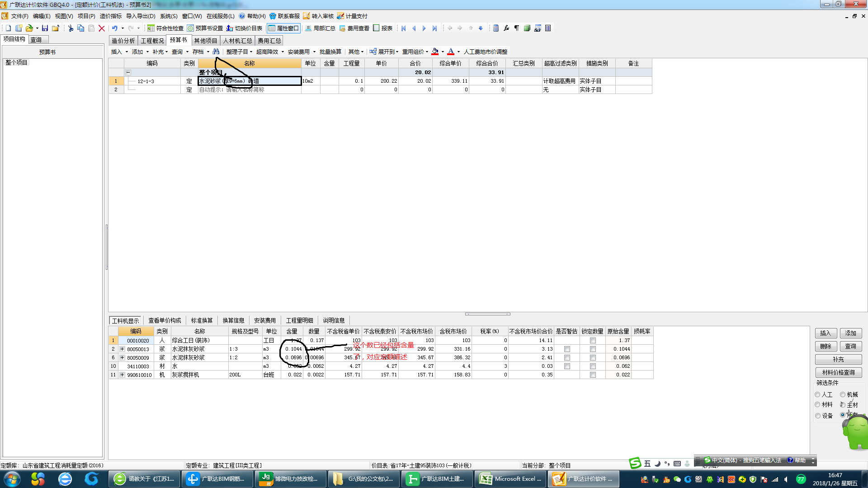
Task: Click 批量换算 button
Action: pyautogui.click(x=330, y=52)
